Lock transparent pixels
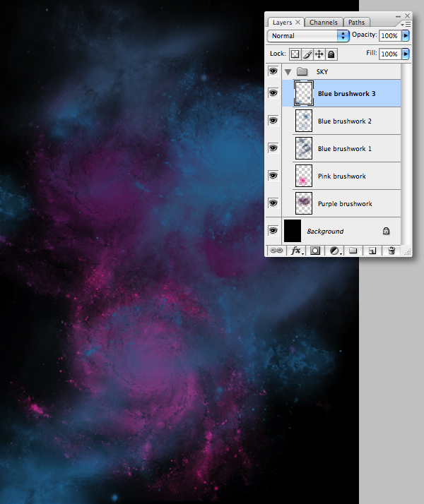Image resolution: width=424 pixels, height=504 pixels. coord(295,54)
